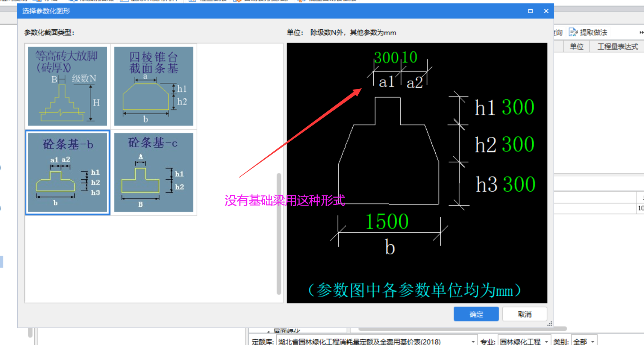Click the 确定 button
Viewport: 644px width, 345px height.
476,314
